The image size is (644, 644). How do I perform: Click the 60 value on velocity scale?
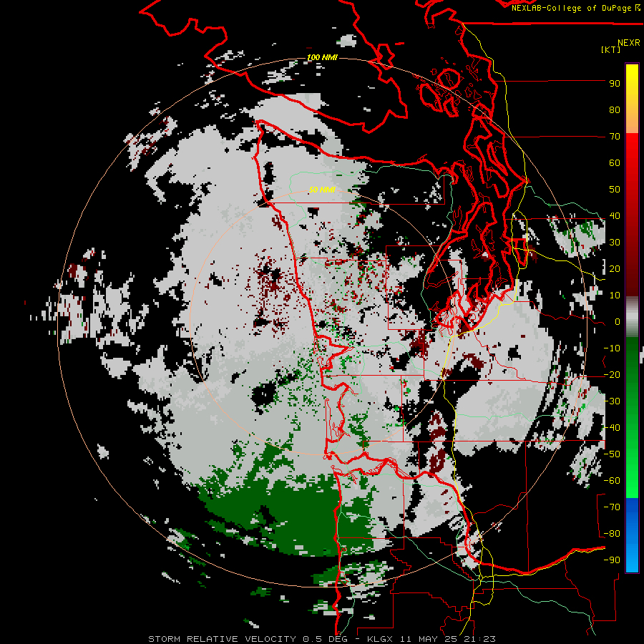615,163
